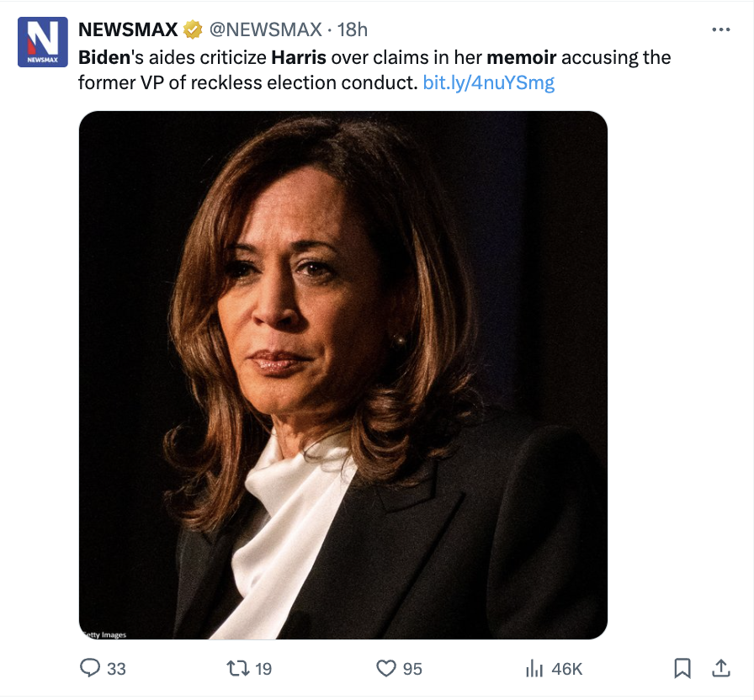Repost the tweet using the arrows icon

[x=238, y=669]
